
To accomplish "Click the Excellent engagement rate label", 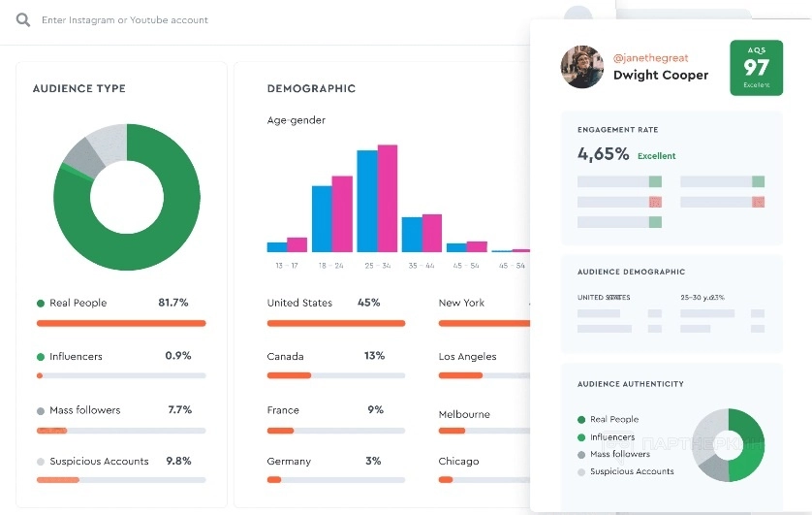I will (656, 156).
